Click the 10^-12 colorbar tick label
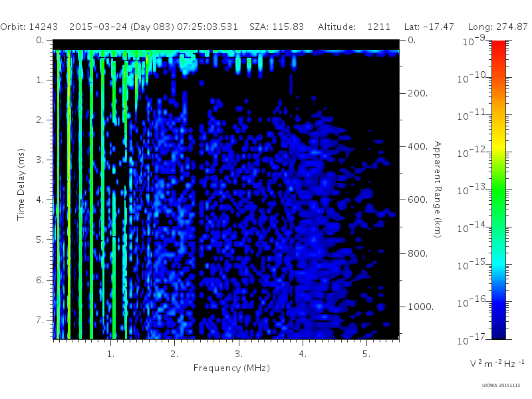532x399 pixels. click(473, 153)
